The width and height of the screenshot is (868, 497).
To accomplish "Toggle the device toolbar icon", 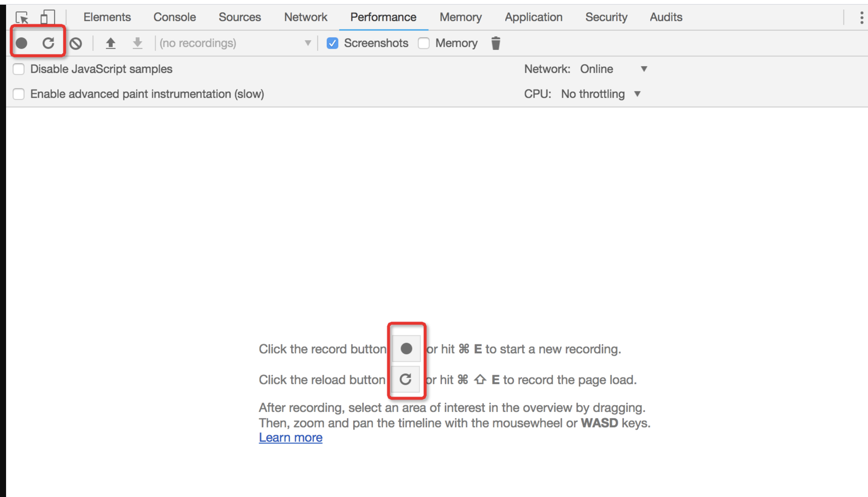I will pyautogui.click(x=48, y=17).
